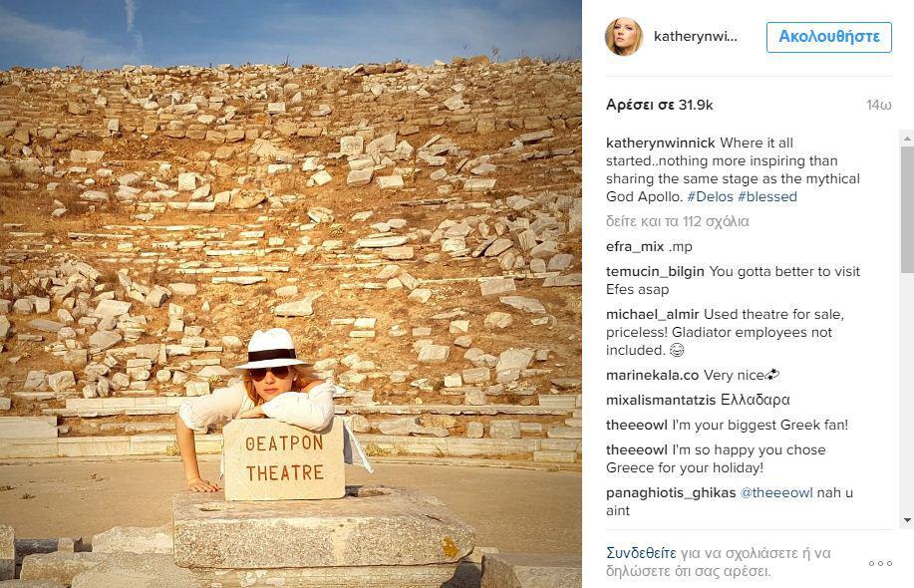Open panaghiotis_ghikas commenter profile
914x588 pixels.
coord(671,493)
